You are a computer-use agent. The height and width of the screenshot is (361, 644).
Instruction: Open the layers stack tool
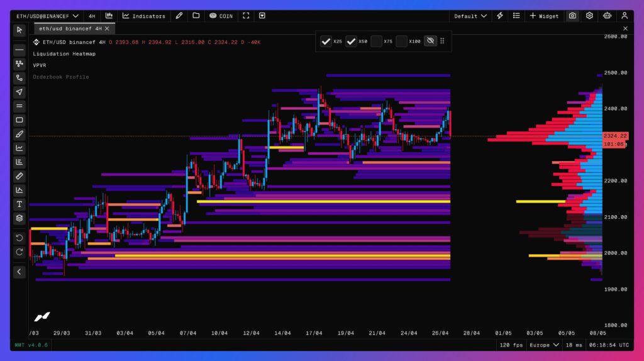(19, 218)
